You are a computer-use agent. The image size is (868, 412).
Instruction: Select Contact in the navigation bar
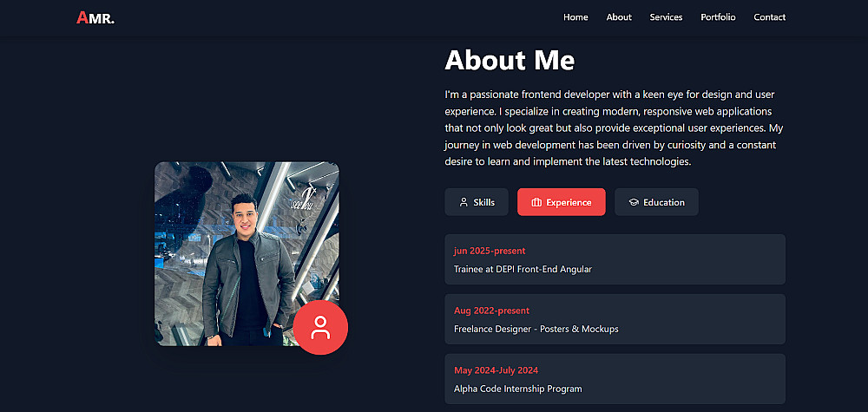coord(769,17)
